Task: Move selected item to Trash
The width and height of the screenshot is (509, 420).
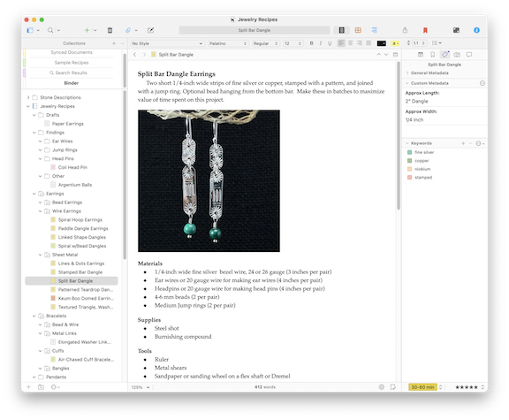Action: [110, 30]
